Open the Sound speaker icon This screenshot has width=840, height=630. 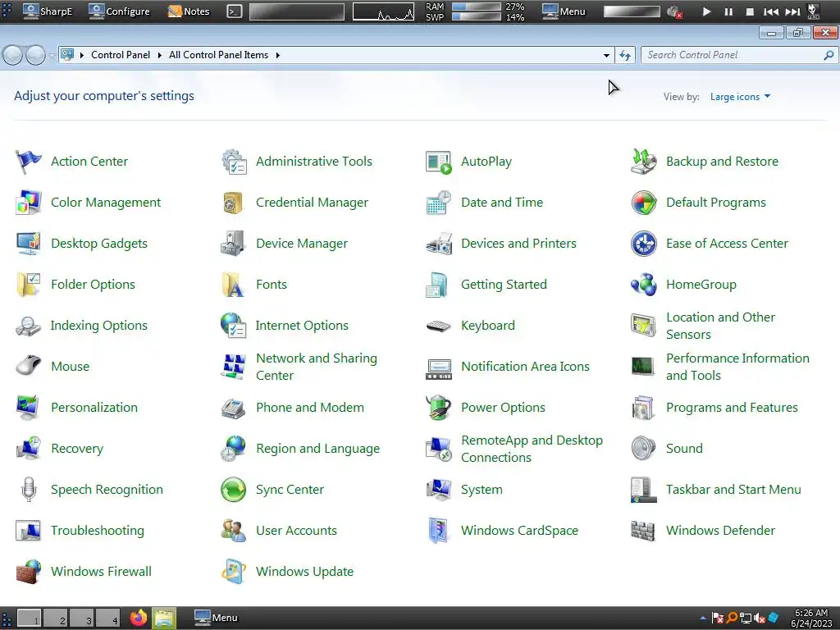(643, 449)
